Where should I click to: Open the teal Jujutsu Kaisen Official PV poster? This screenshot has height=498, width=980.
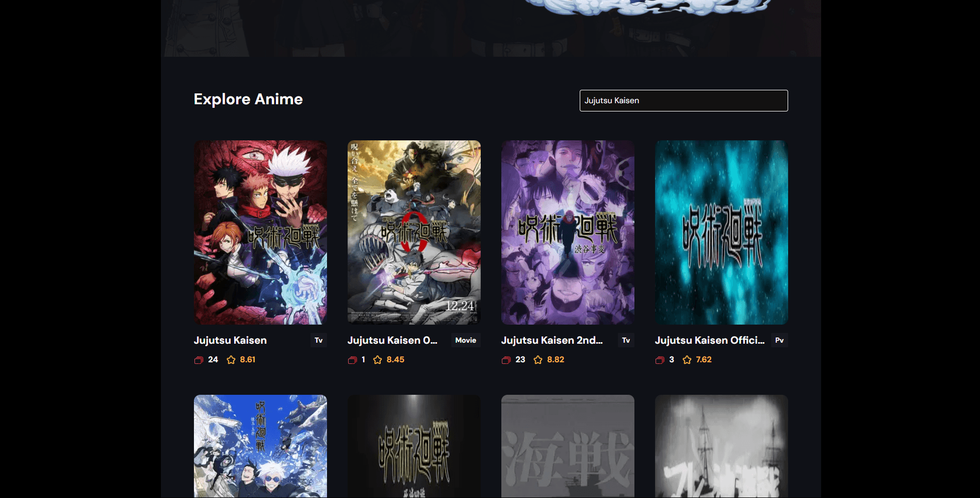click(x=722, y=232)
